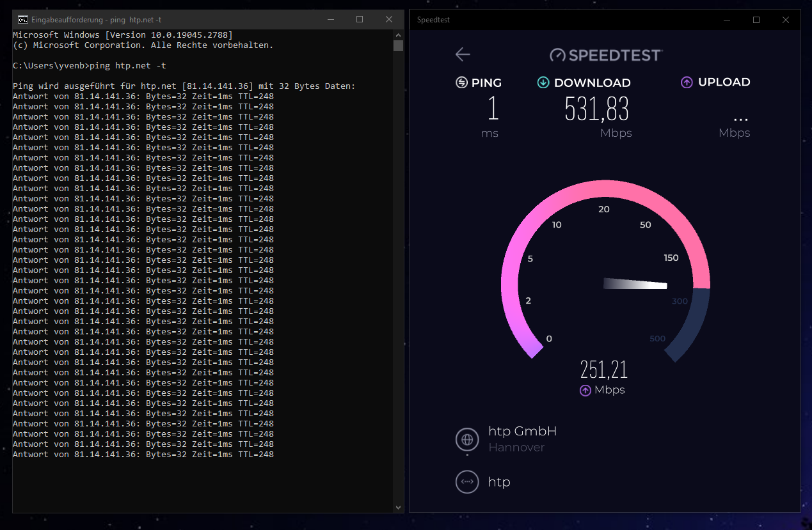Click the Command Prompt title bar icon

point(22,20)
